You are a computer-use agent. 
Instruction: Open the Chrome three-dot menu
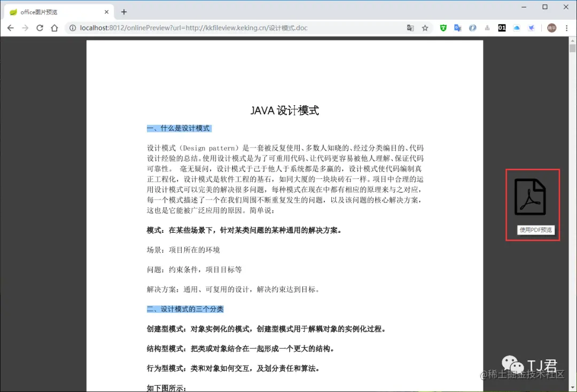point(566,28)
